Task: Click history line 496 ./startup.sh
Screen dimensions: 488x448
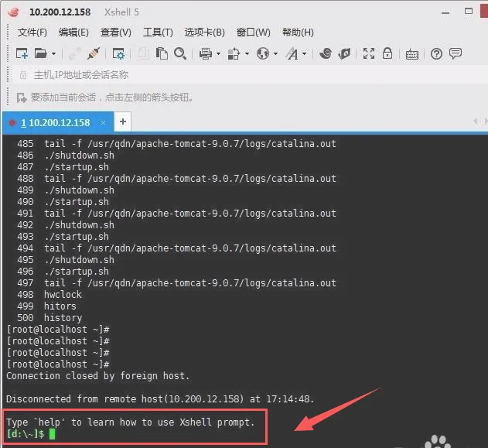Action: click(63, 271)
